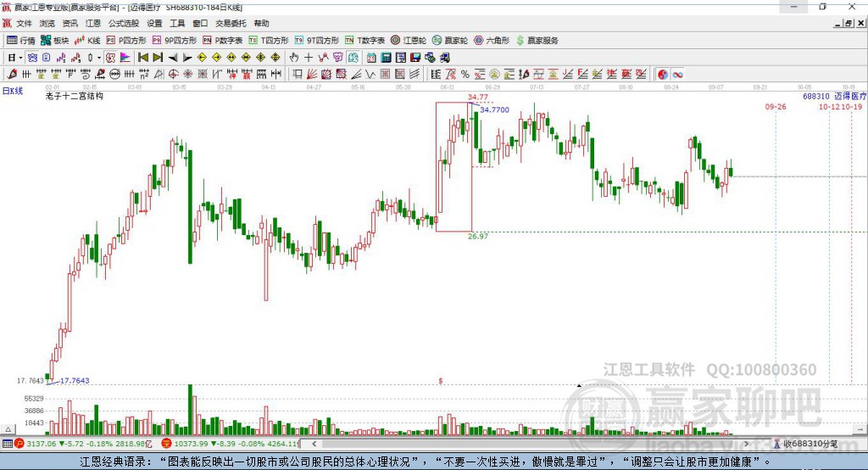Open the T四方形 tool

(x=269, y=41)
